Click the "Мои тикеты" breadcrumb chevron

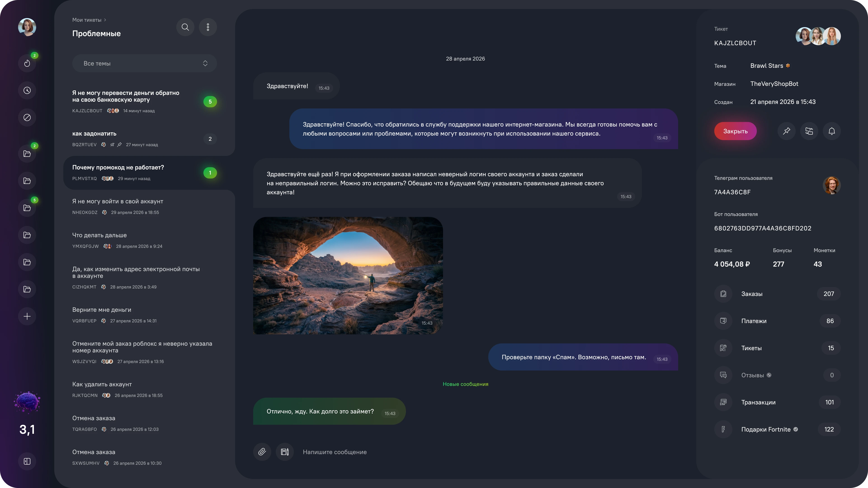(105, 20)
